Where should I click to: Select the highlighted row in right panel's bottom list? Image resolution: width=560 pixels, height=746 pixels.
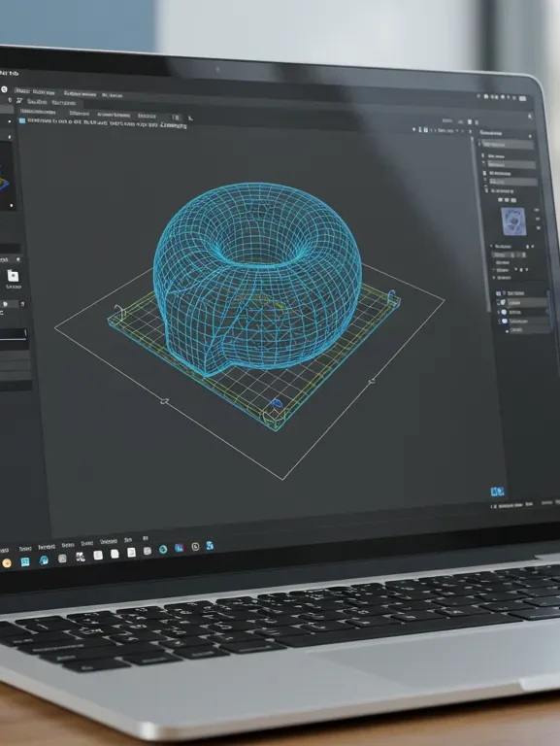coord(525,303)
